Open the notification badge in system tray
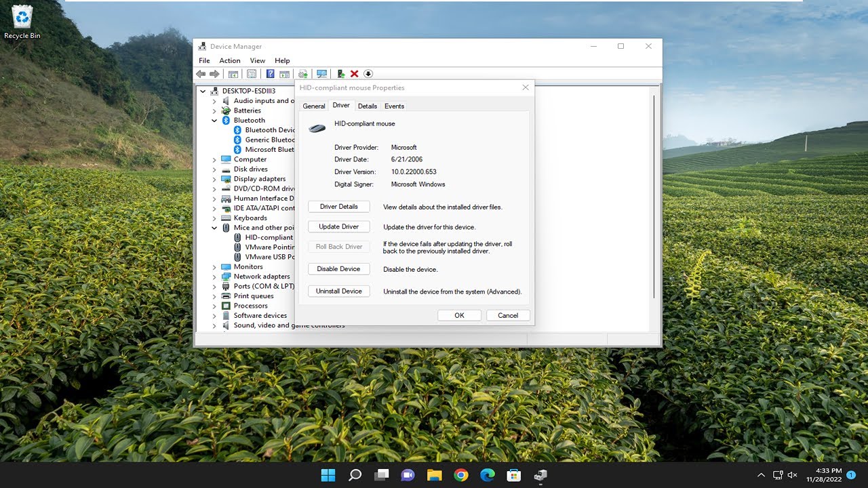 click(851, 475)
